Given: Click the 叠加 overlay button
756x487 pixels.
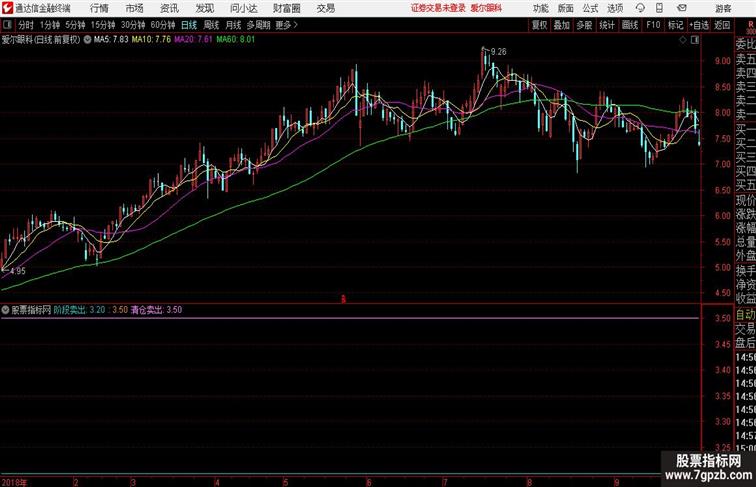Looking at the screenshot, I should pyautogui.click(x=562, y=25).
